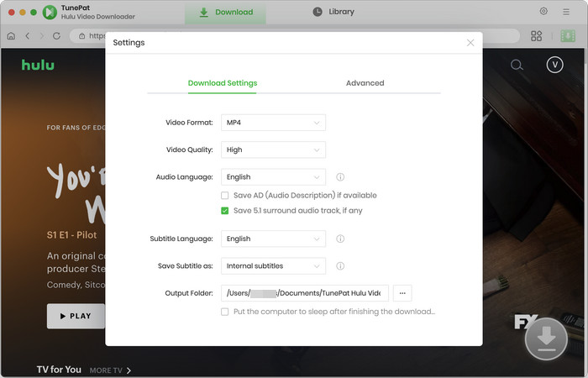Enable Save AD audio description checkbox
The height and width of the screenshot is (378, 588).
click(224, 196)
